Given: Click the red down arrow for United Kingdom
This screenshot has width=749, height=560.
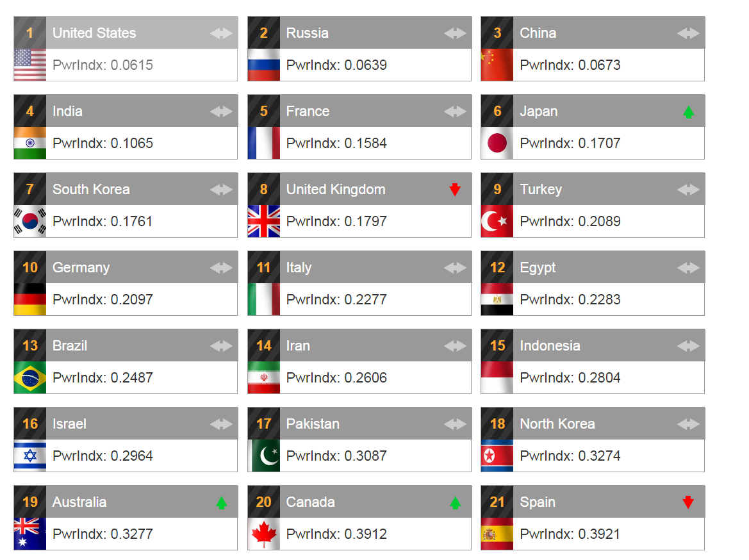Looking at the screenshot, I should [455, 190].
